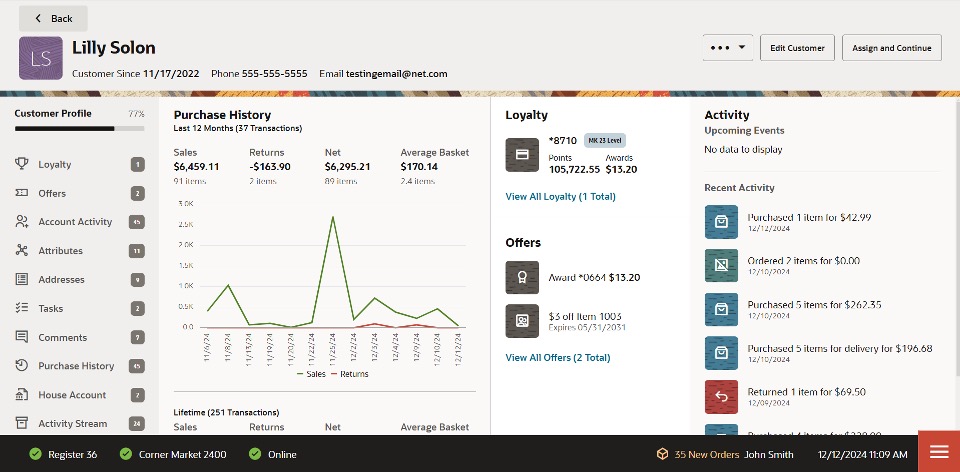Click the Lilly Solon LS avatar
The width and height of the screenshot is (960, 472).
pyautogui.click(x=41, y=59)
